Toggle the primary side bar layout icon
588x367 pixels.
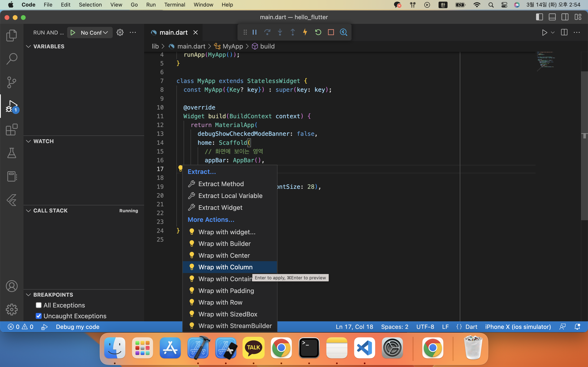[539, 17]
